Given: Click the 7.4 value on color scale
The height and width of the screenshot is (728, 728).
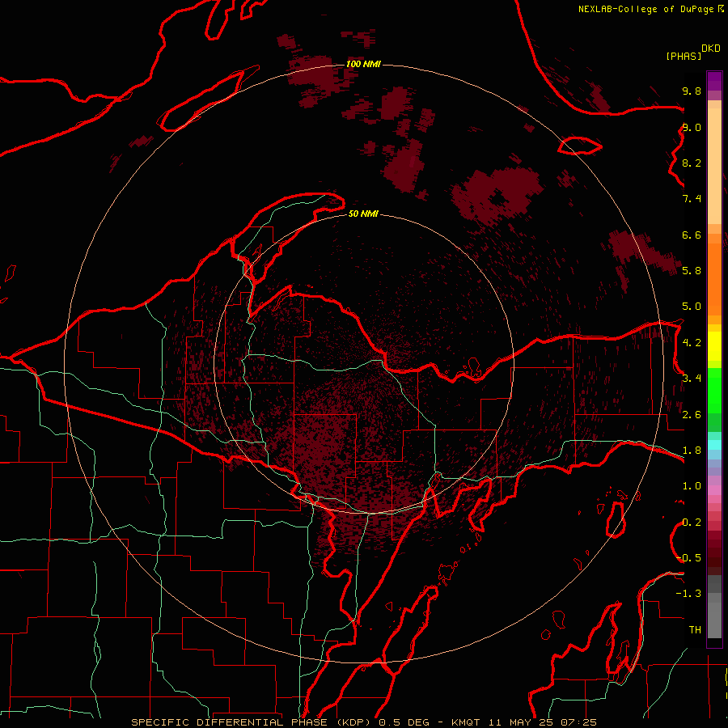Looking at the screenshot, I should click(x=692, y=199).
